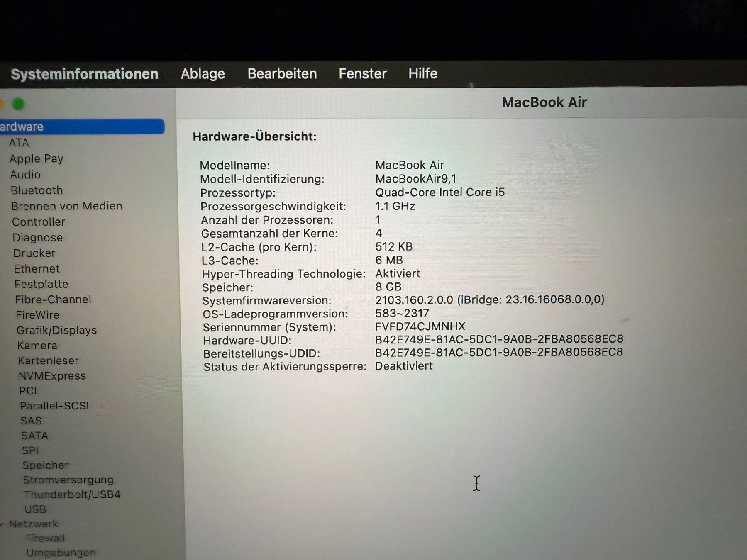747x560 pixels.
Task: Click the Modellname value MacBook Air
Action: 410,165
